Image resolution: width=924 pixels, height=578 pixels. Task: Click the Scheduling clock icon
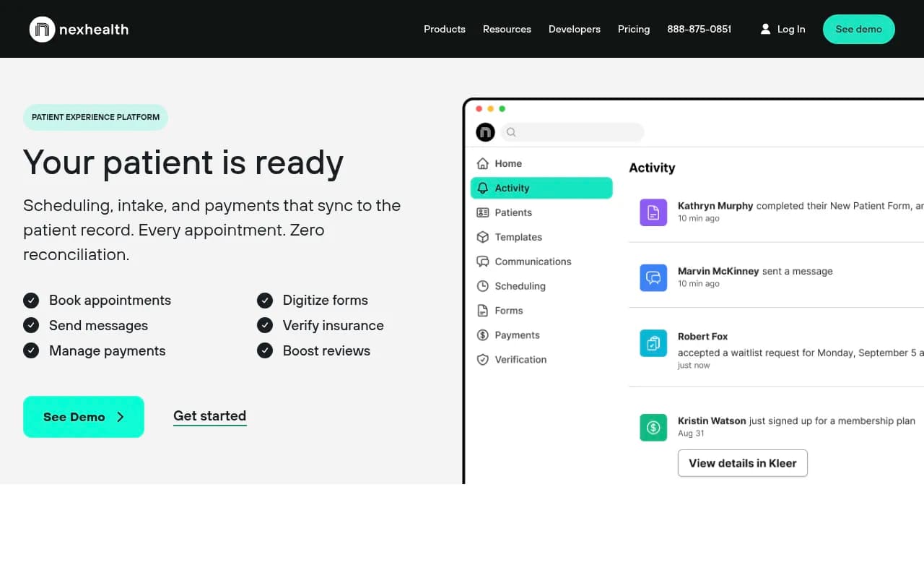pyautogui.click(x=483, y=286)
